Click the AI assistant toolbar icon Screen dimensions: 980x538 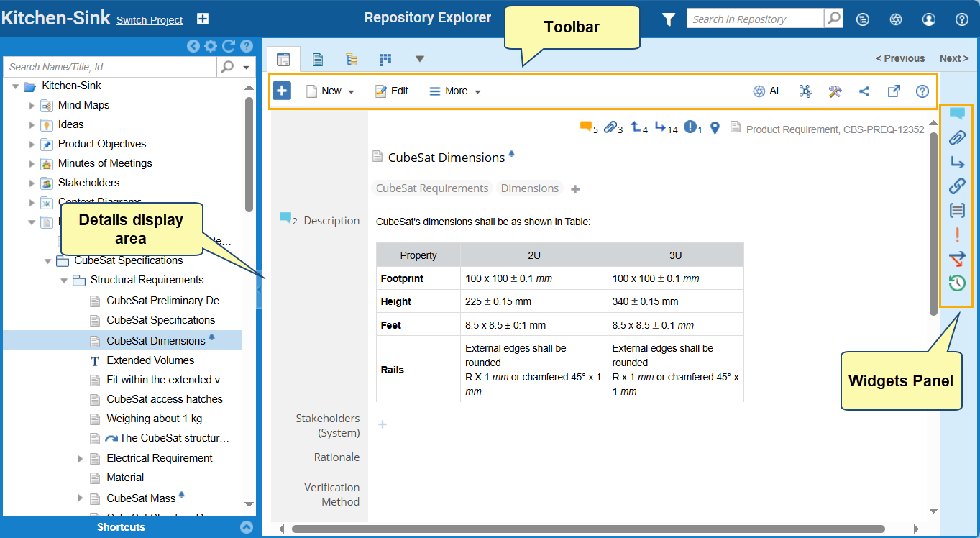click(766, 91)
